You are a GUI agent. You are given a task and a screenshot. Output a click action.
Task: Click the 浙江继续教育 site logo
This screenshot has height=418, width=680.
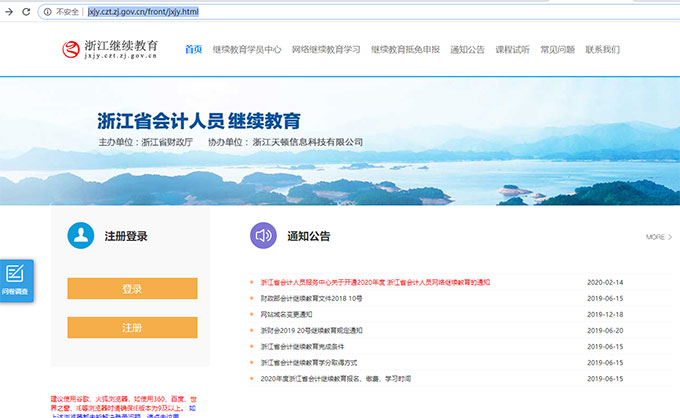[x=108, y=50]
